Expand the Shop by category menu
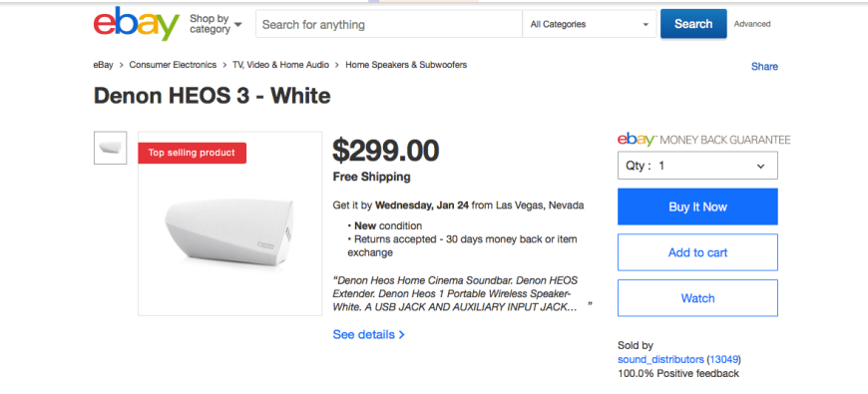Image resolution: width=868 pixels, height=394 pixels. coord(216,24)
